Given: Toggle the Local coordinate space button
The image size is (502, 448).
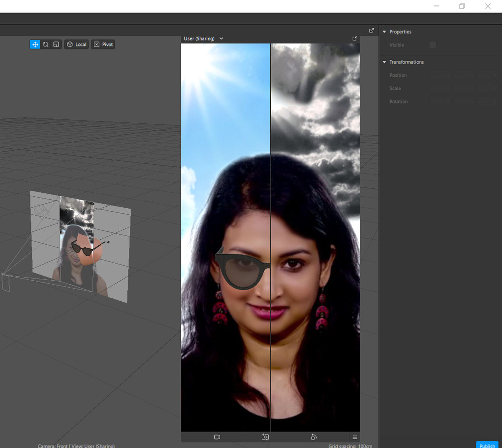Looking at the screenshot, I should tap(76, 44).
